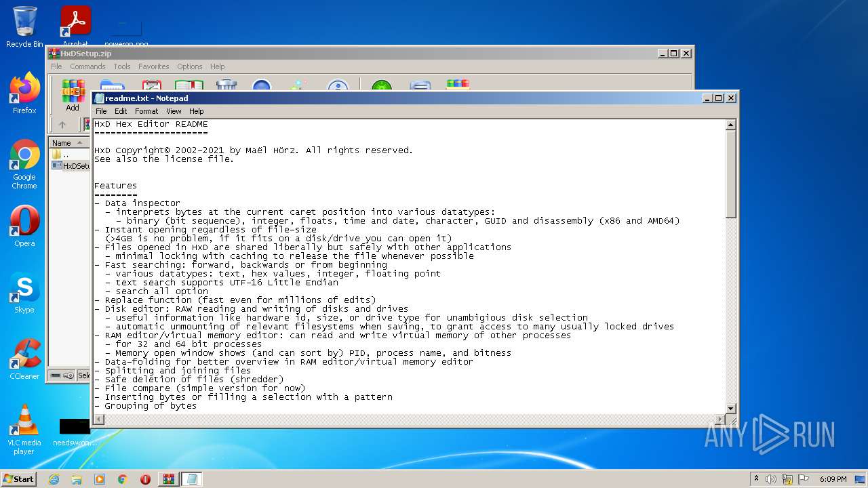Select the Acrobat desktop shortcut
This screenshot has width=868, height=488.
tap(75, 27)
